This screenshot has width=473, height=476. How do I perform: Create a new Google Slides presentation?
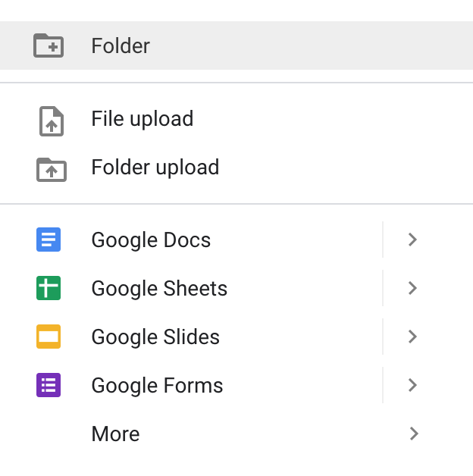tap(191, 337)
